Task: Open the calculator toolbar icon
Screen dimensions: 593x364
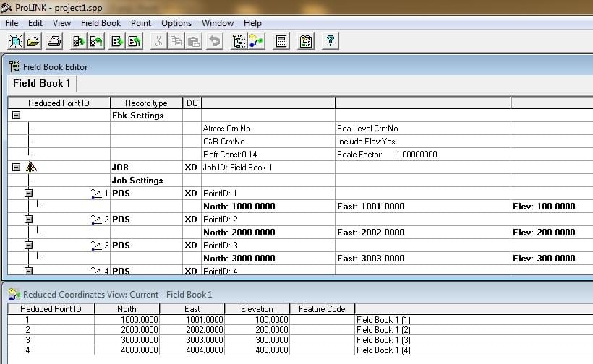Action: (x=281, y=41)
